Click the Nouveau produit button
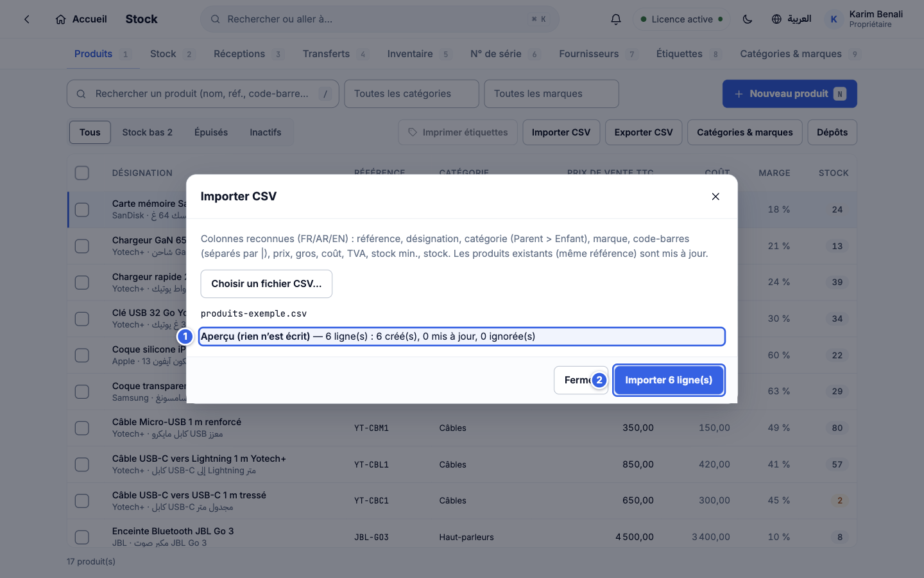924x578 pixels. pos(790,94)
